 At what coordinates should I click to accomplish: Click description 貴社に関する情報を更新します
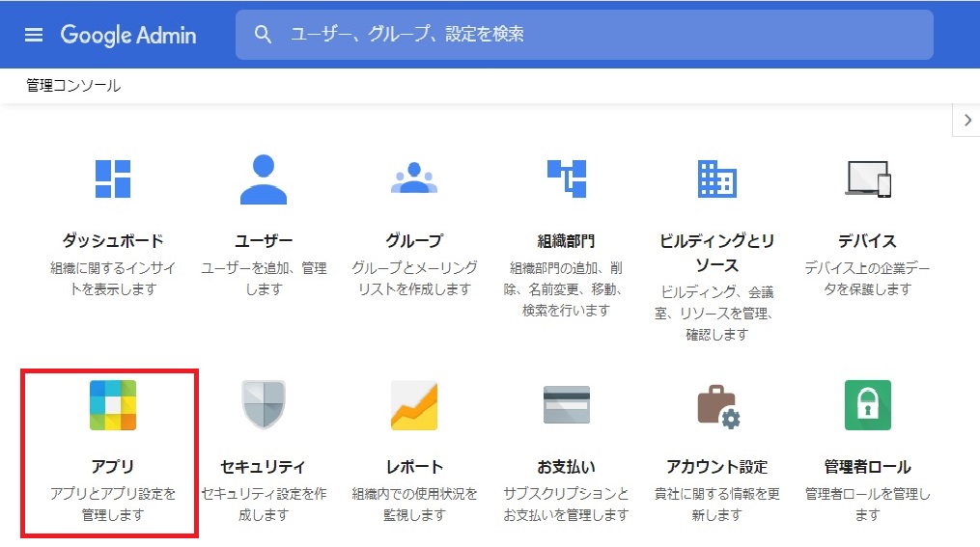[716, 505]
